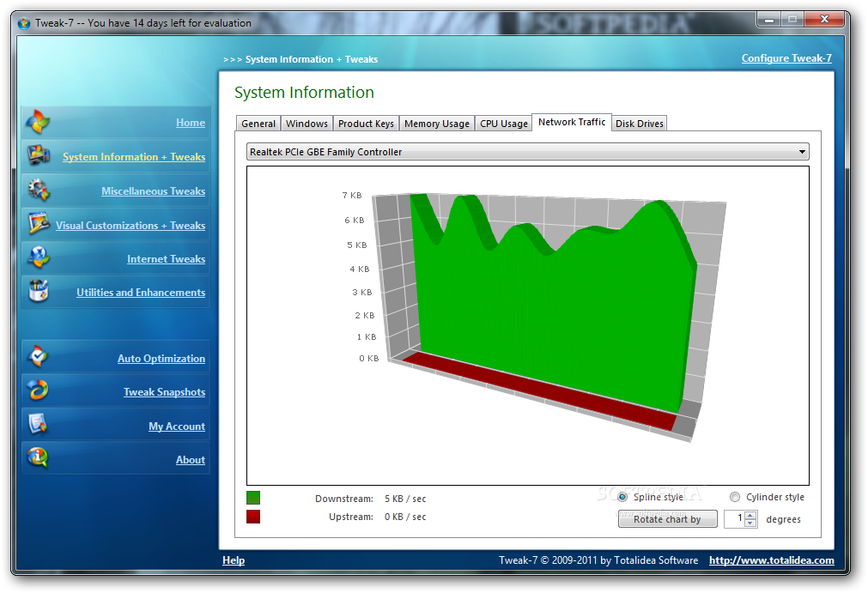Switch to the Disk Drives tab
This screenshot has width=868, height=593.
click(640, 124)
